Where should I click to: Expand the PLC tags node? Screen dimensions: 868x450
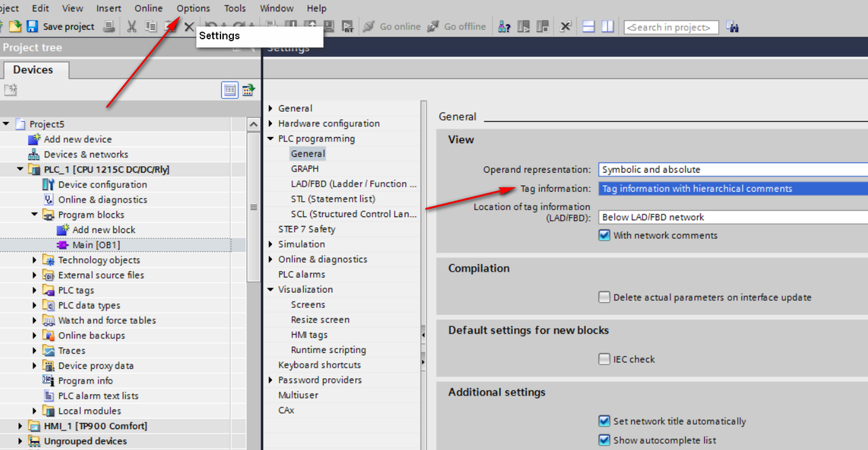click(x=35, y=290)
